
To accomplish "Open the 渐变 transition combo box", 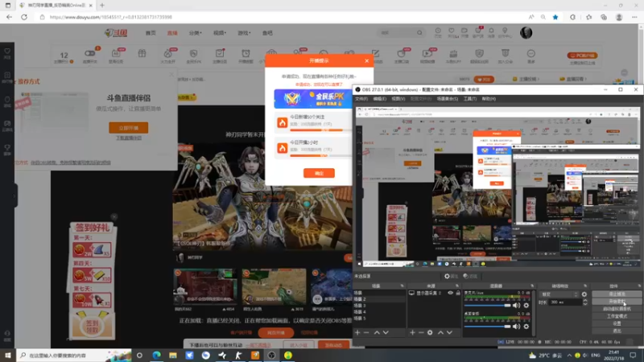I will (559, 294).
